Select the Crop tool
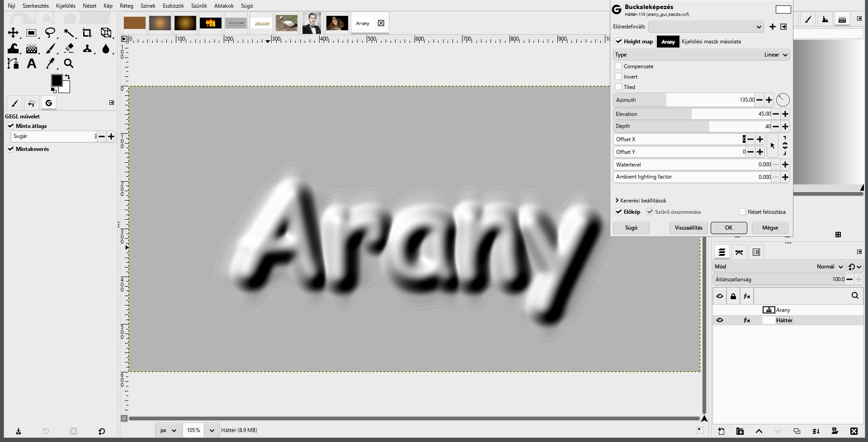The image size is (868, 442). (87, 33)
